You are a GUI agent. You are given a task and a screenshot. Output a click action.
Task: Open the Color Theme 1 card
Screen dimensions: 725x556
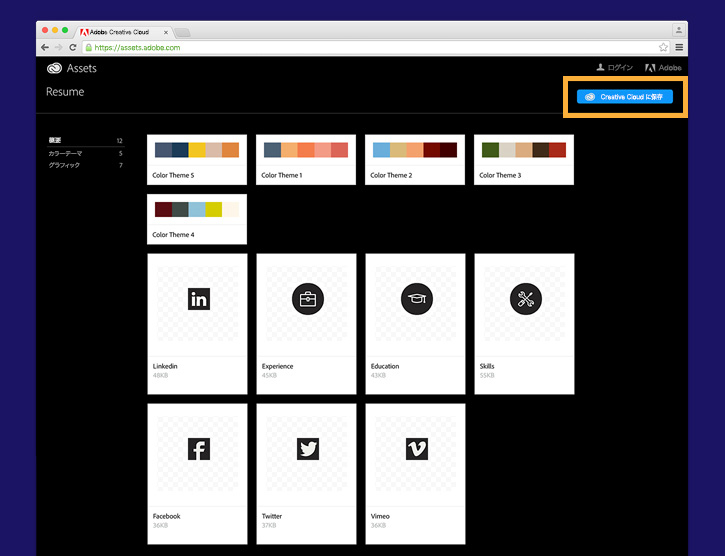(306, 160)
